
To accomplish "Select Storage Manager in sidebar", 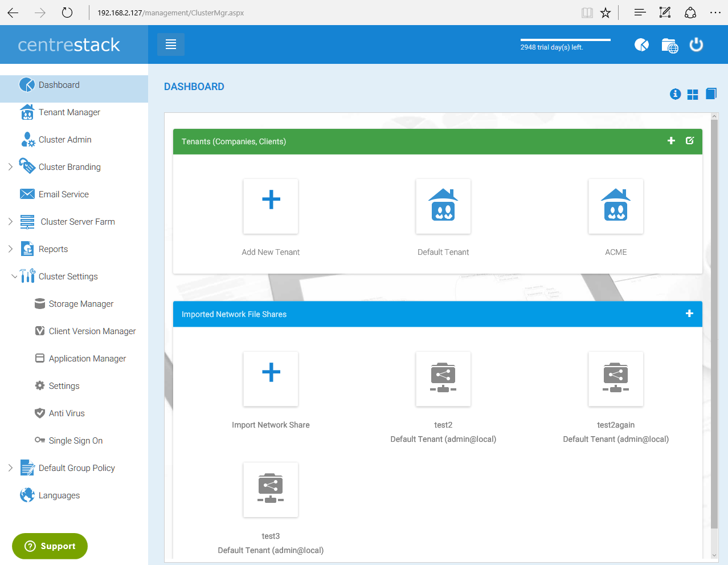I will click(81, 304).
